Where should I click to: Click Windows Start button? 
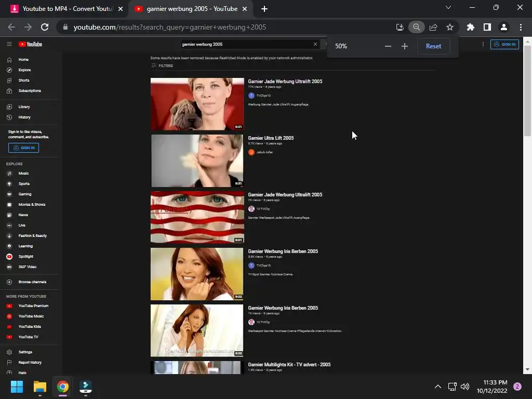[17, 387]
